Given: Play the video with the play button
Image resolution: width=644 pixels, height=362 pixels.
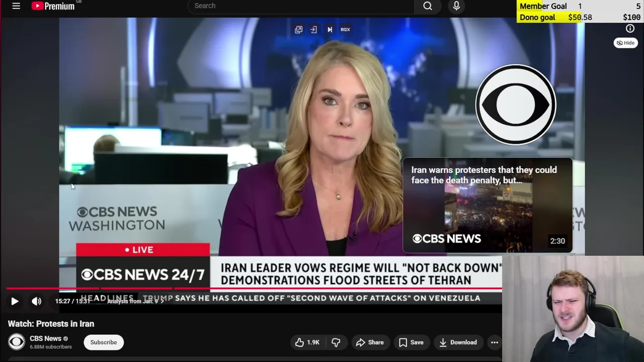Looking at the screenshot, I should [15, 301].
